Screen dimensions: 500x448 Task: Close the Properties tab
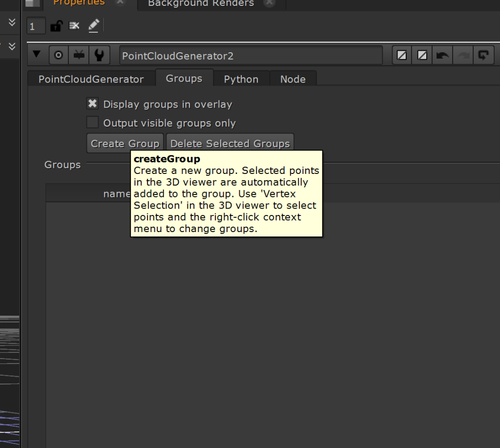(120, 2)
